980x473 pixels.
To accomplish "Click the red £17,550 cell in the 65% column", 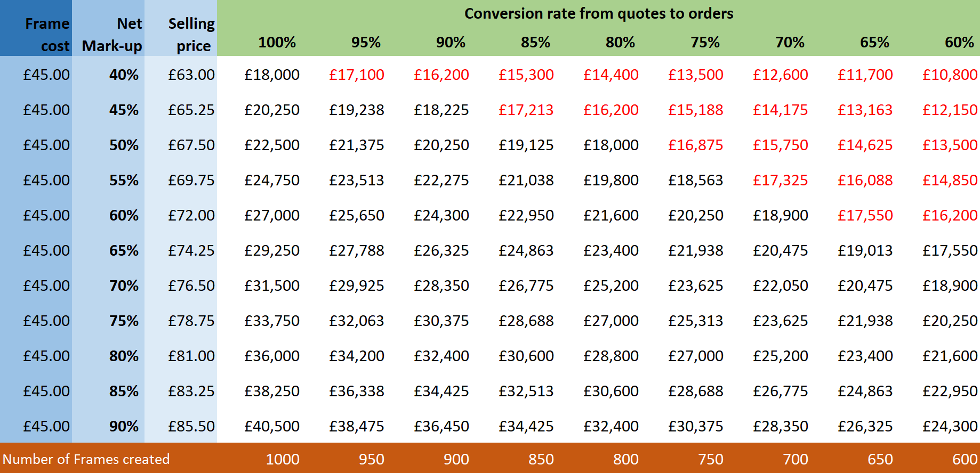I will coord(865,215).
